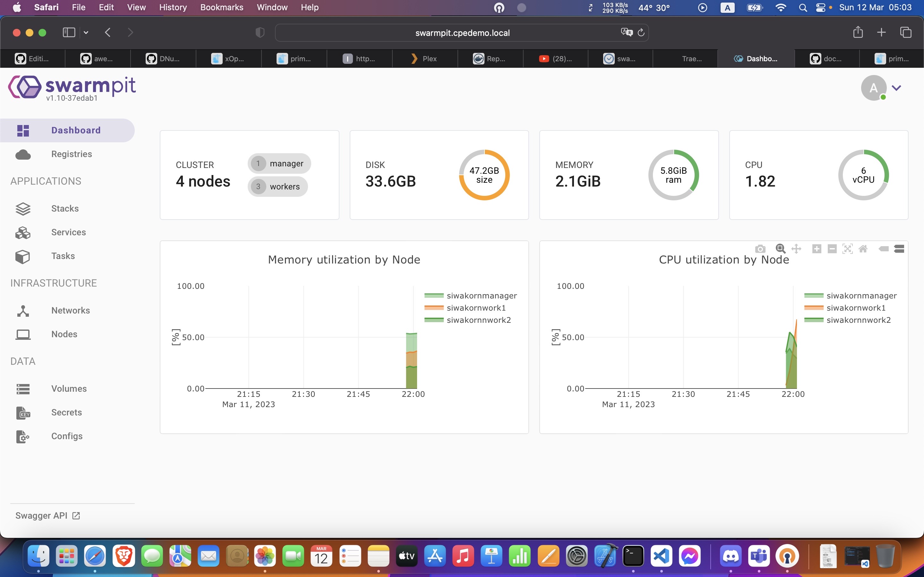Toggle spike lines on CPU chart
The height and width of the screenshot is (577, 924).
899,248
